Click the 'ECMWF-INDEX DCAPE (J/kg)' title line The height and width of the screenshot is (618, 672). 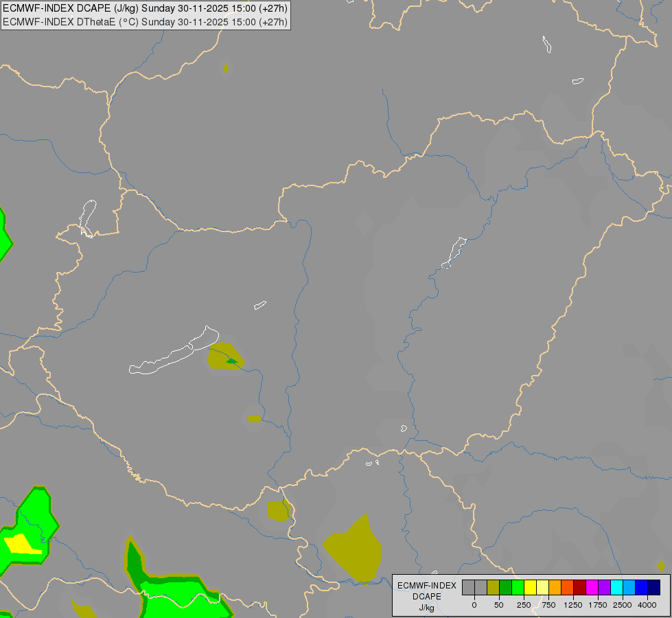point(146,8)
